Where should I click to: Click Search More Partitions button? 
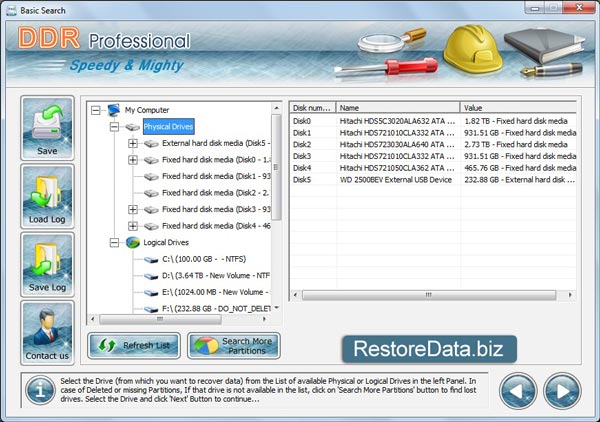coord(234,345)
